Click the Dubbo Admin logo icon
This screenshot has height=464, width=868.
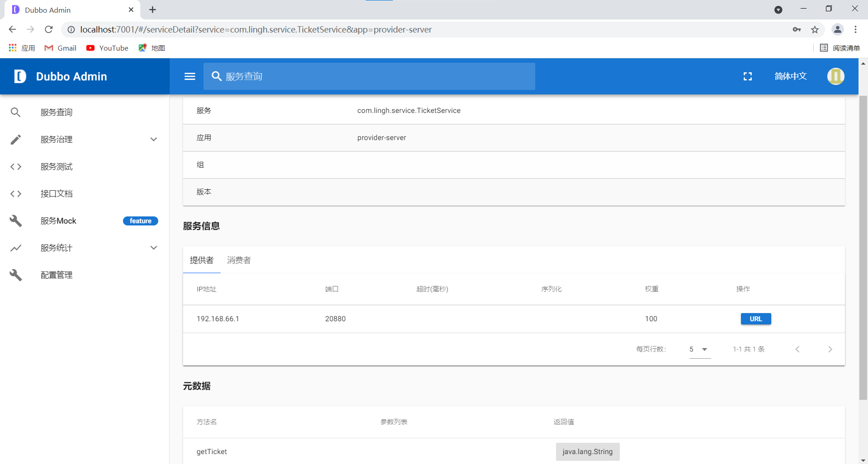(20, 76)
